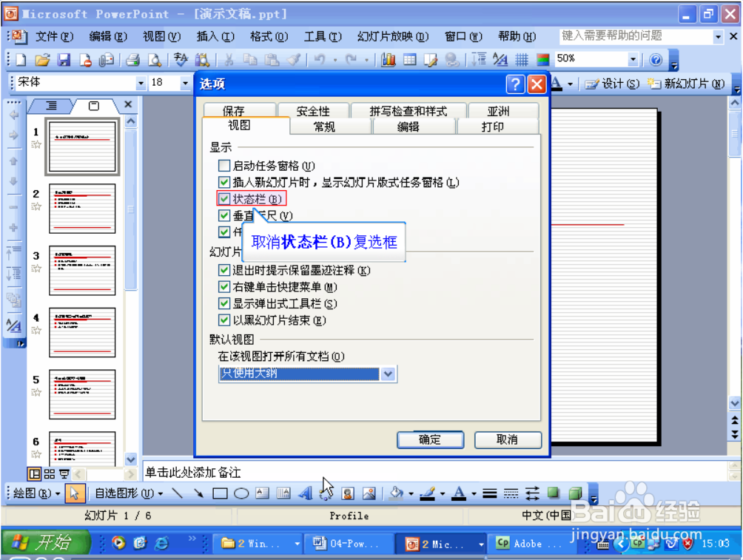Click the Help question mark icon
The height and width of the screenshot is (560, 743).
[x=656, y=60]
